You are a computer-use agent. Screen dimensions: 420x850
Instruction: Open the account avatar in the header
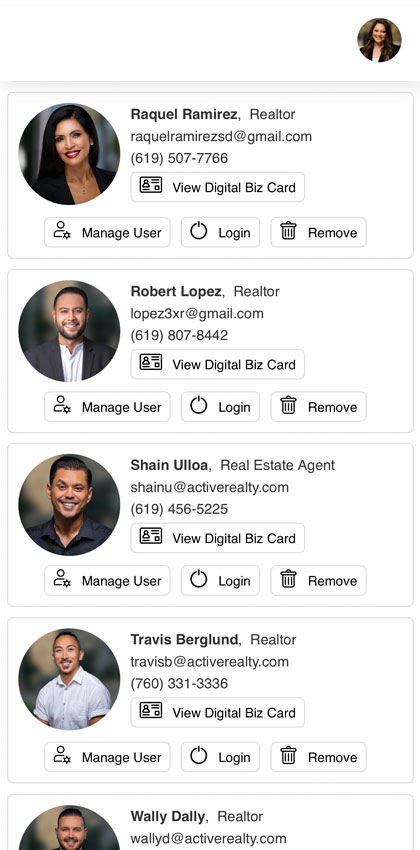click(379, 40)
